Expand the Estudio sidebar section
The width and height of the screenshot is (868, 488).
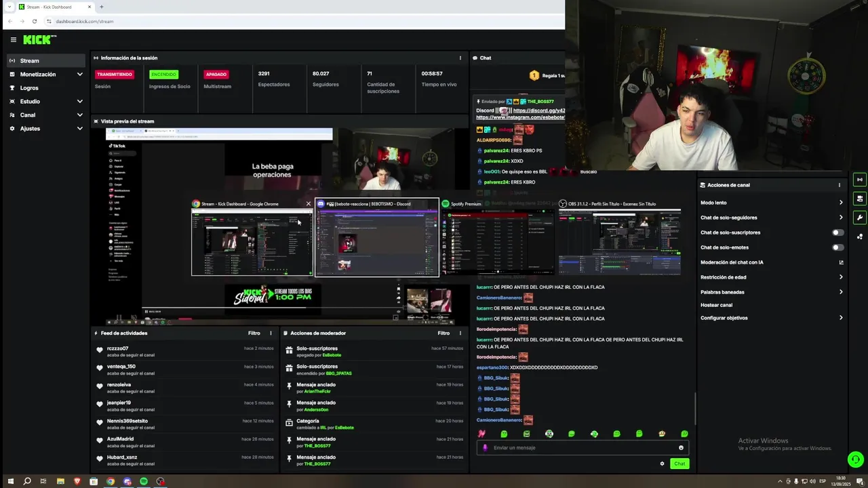click(x=45, y=101)
